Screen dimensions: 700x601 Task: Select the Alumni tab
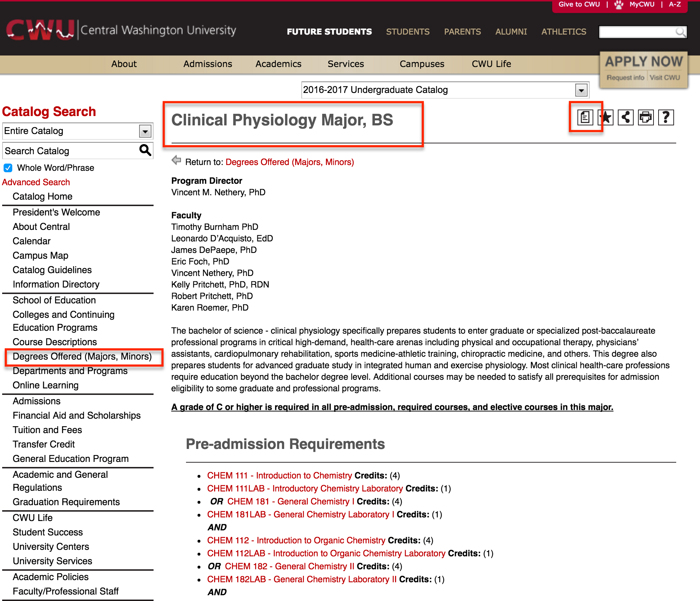(511, 32)
